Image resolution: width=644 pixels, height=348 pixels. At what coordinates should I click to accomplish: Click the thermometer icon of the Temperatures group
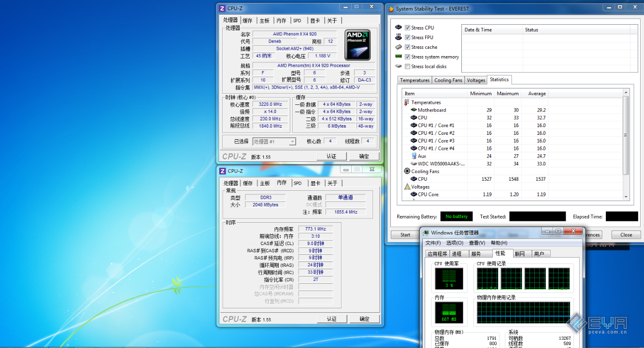coord(406,102)
